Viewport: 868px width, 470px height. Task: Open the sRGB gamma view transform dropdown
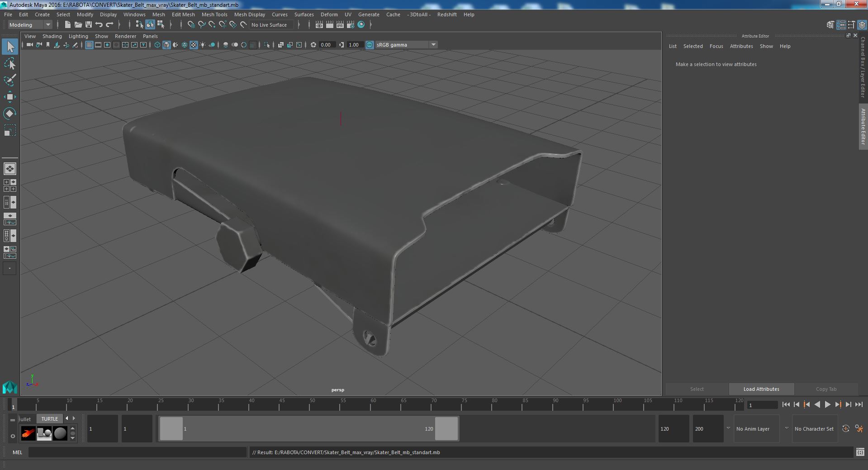[x=406, y=45]
